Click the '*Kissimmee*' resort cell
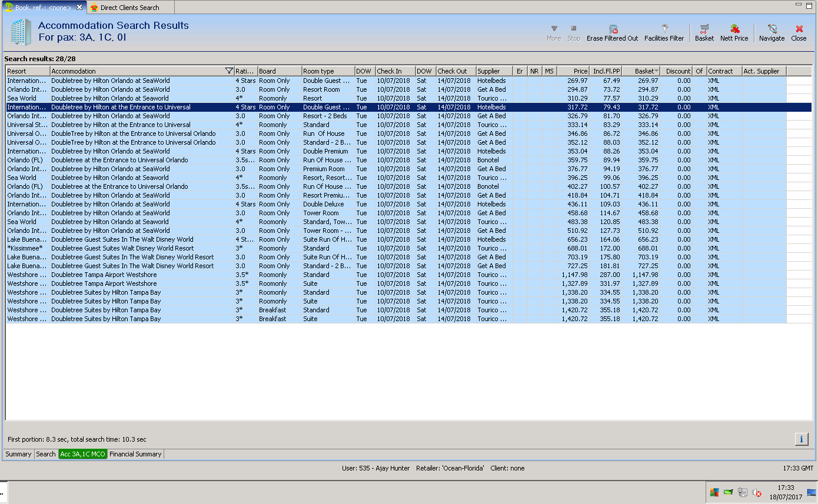 pyautogui.click(x=28, y=248)
